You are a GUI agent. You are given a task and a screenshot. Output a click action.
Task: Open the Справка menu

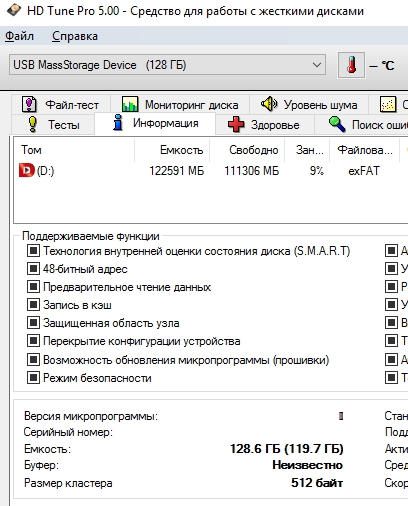point(75,36)
